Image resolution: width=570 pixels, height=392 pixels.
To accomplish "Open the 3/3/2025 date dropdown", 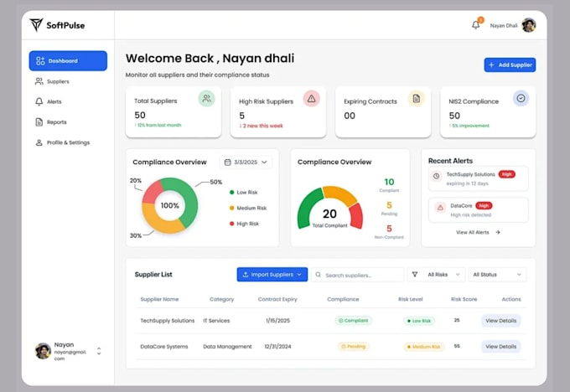I will tap(246, 162).
